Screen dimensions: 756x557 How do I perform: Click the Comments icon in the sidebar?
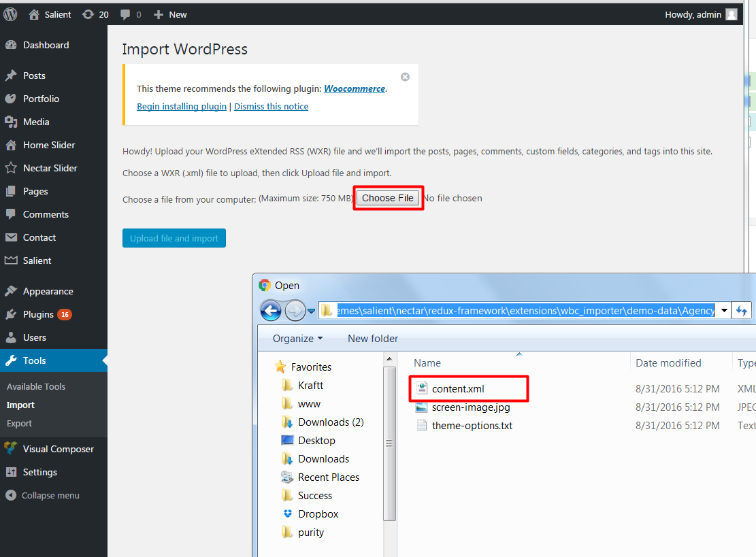point(11,214)
